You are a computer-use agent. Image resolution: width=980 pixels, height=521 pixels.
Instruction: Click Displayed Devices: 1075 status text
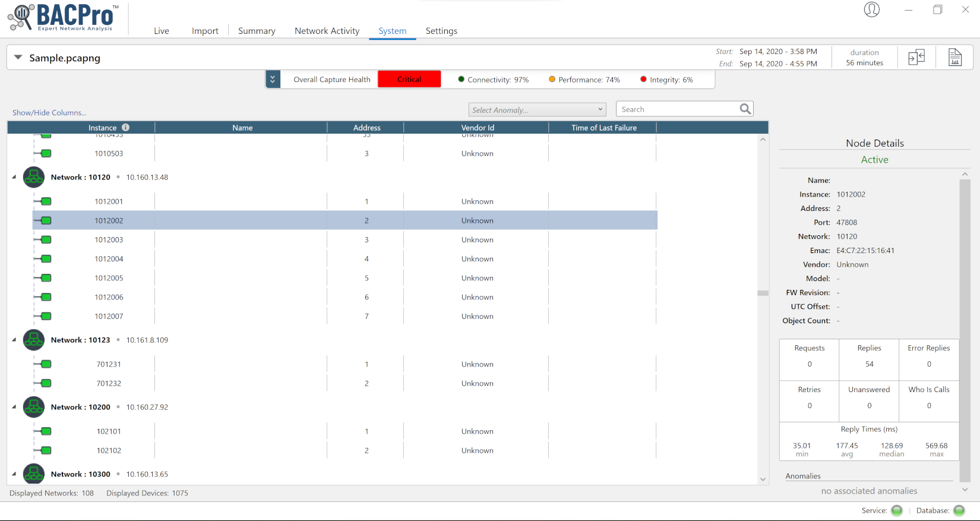[147, 493]
